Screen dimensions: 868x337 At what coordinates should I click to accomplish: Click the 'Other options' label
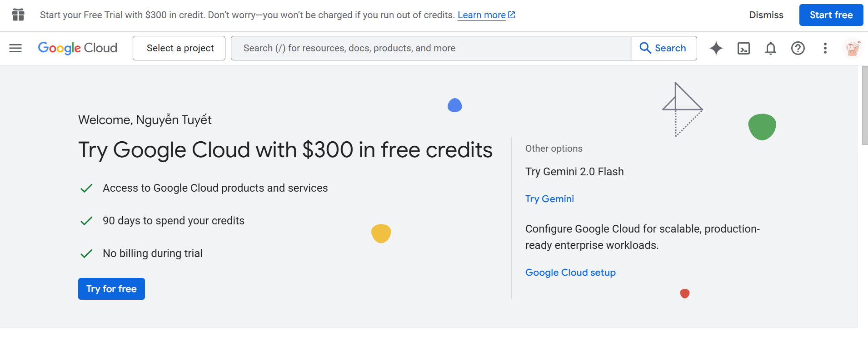[x=554, y=149]
